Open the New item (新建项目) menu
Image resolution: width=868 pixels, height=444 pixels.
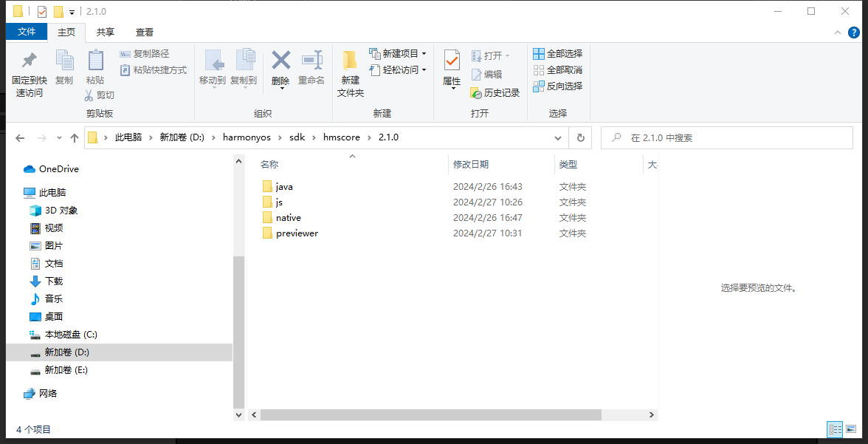(x=397, y=54)
